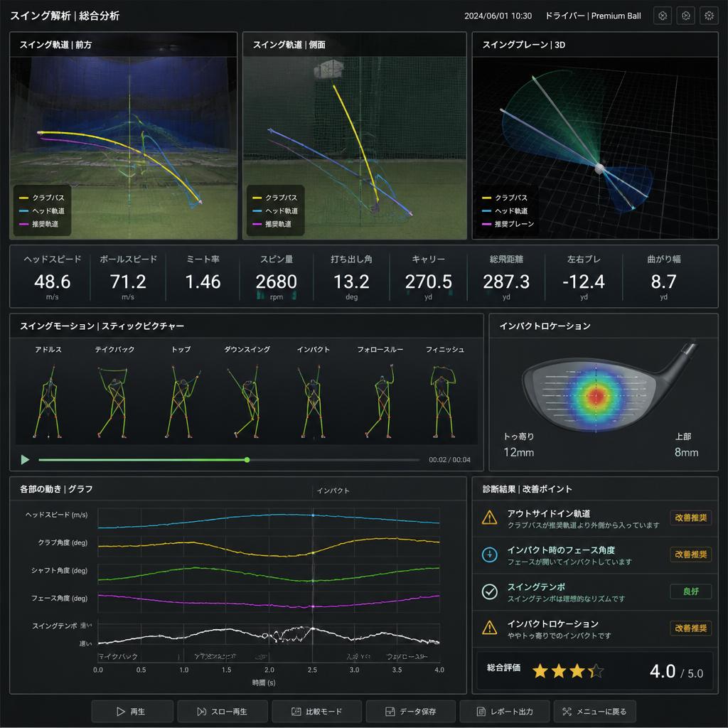Click the checkmark icon beside スイングテンポ diagnosis
The height and width of the screenshot is (728, 728).
(x=489, y=591)
